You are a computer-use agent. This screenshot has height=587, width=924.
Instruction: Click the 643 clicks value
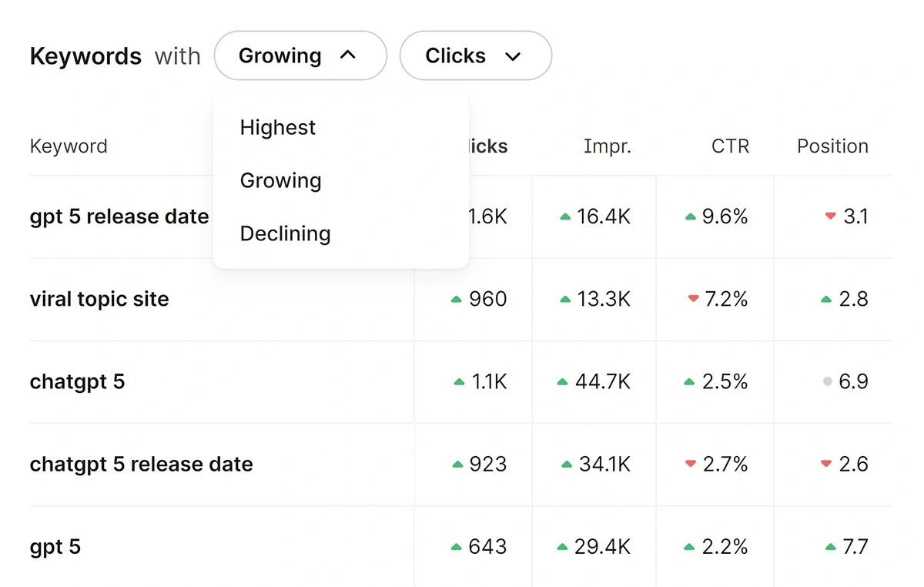tap(488, 547)
